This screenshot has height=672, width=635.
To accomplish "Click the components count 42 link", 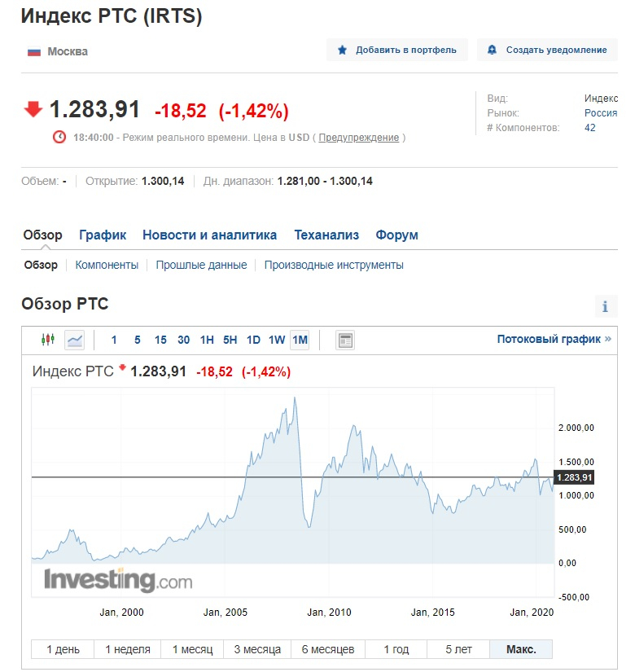I will (x=589, y=128).
